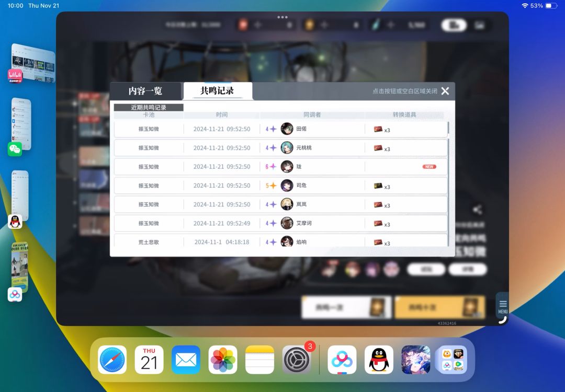Screen dimensions: 565x392
Task: Tap the 点击按钮或空白区域关闭 hint text
Action: [x=404, y=91]
